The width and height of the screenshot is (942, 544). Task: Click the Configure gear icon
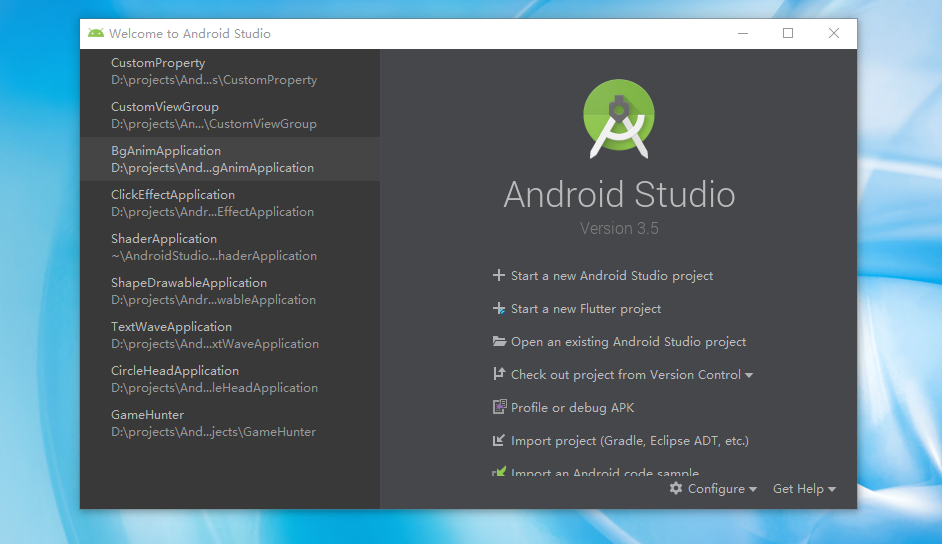coord(676,488)
